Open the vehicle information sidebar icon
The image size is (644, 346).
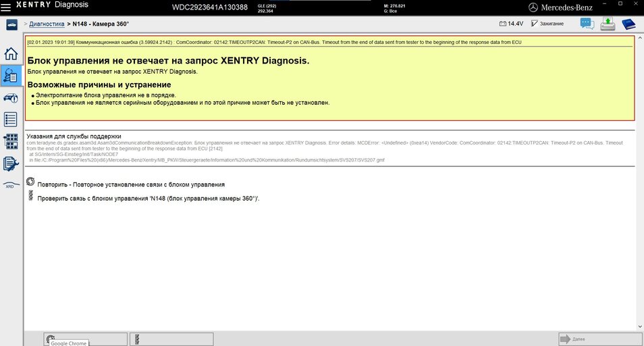[x=11, y=98]
